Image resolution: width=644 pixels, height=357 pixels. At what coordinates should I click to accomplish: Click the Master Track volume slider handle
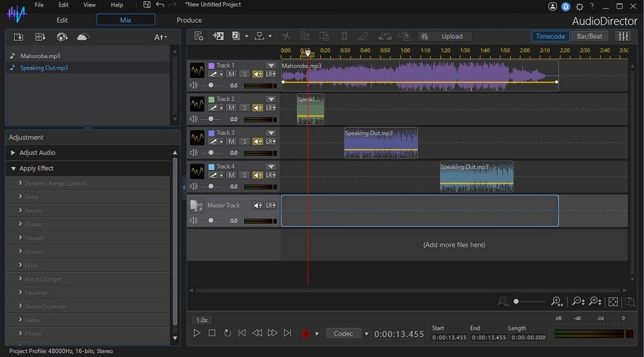point(211,220)
